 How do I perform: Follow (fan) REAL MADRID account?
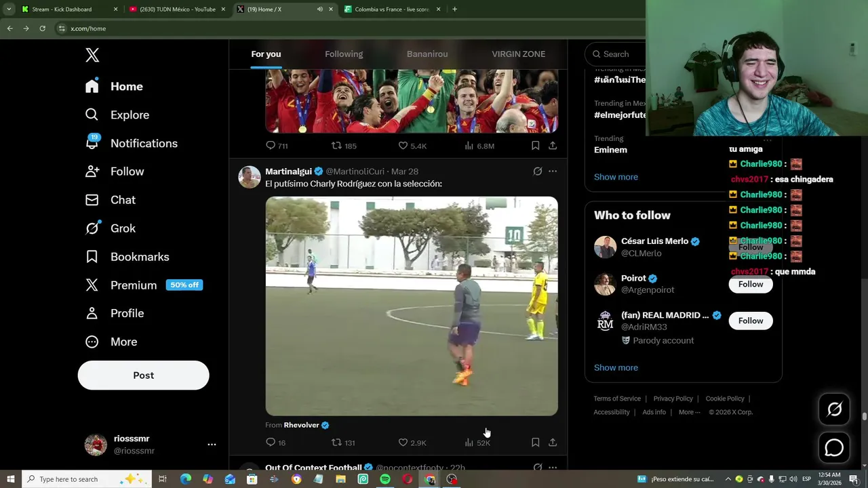(x=751, y=321)
